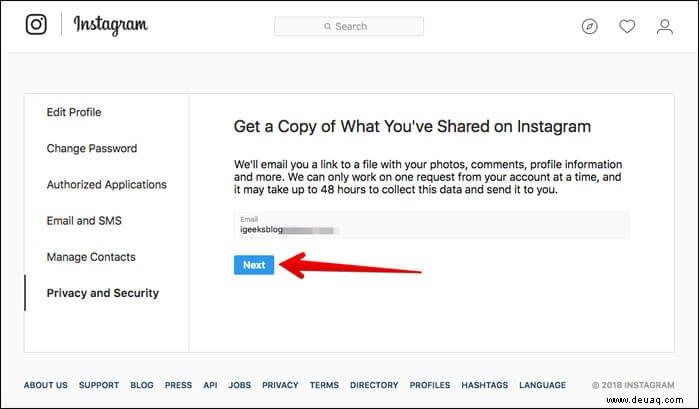Screen dimensions: 700x409
Task: Click the search magnifier icon
Action: click(328, 26)
